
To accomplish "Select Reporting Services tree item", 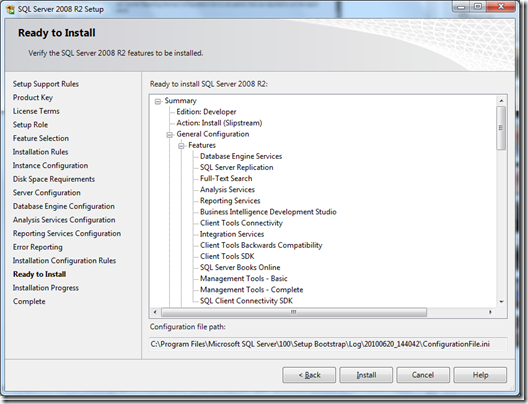I will click(230, 201).
